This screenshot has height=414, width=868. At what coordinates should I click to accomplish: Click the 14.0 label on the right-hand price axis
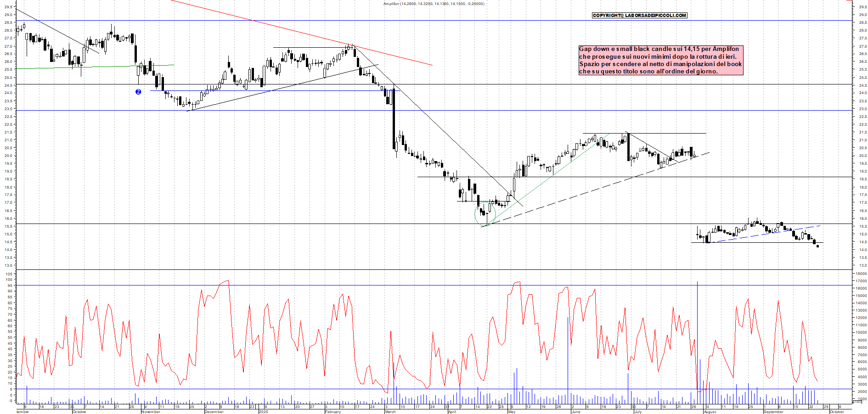pos(862,250)
